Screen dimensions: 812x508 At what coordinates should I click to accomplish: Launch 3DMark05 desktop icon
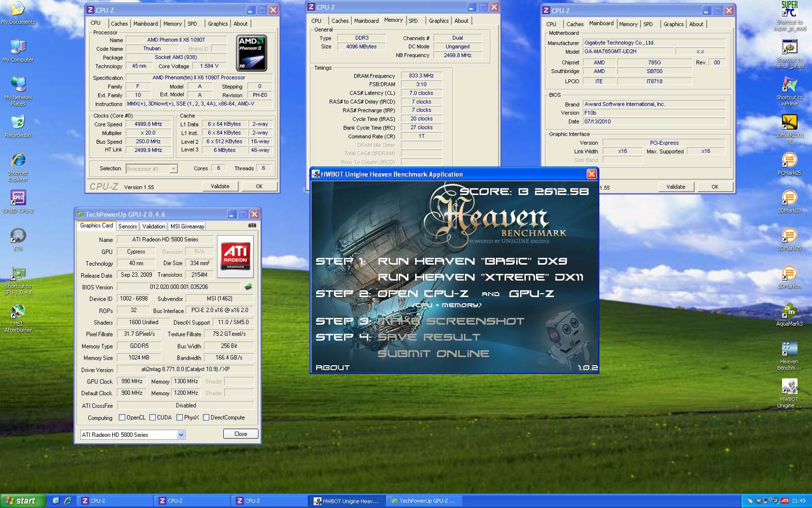pyautogui.click(x=789, y=239)
